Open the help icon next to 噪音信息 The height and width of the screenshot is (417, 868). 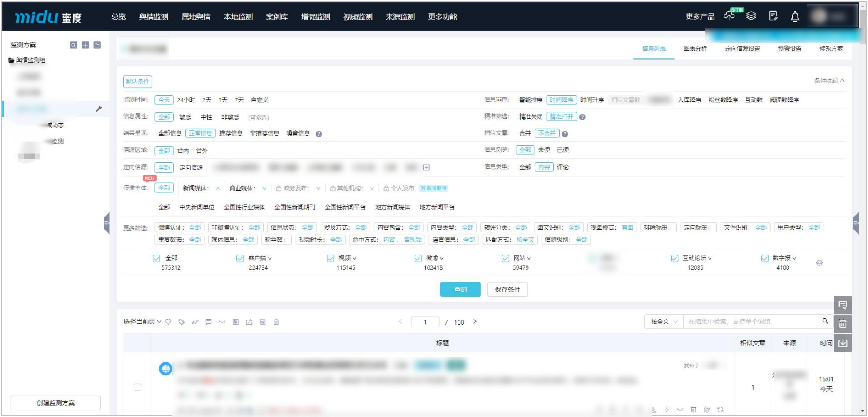(319, 134)
